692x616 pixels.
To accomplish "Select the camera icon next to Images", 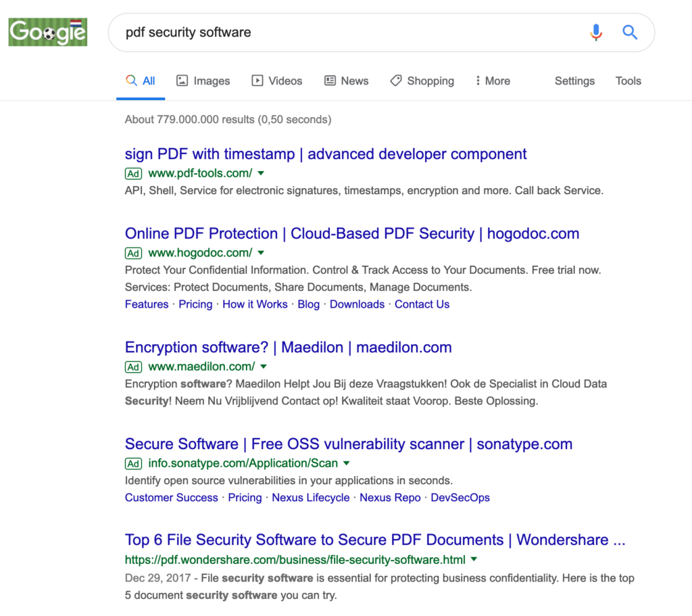I will tap(181, 80).
